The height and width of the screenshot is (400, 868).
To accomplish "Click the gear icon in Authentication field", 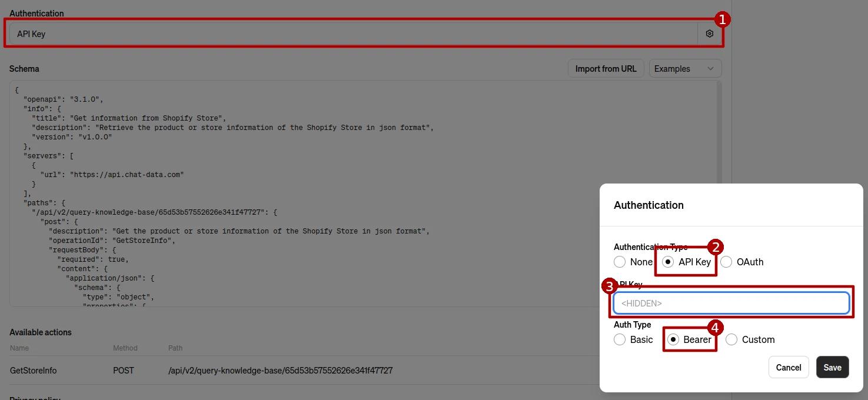I will coord(709,34).
